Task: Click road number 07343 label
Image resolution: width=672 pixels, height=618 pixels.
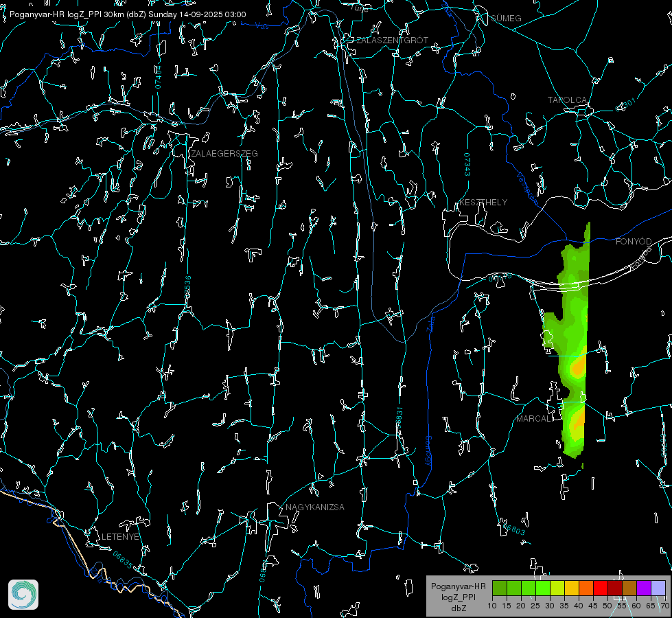Action: [x=467, y=165]
